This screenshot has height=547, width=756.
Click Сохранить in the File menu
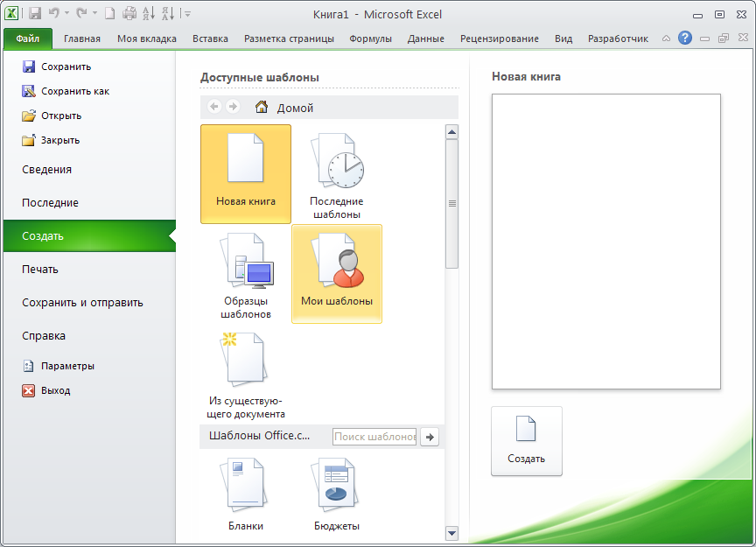coord(57,67)
